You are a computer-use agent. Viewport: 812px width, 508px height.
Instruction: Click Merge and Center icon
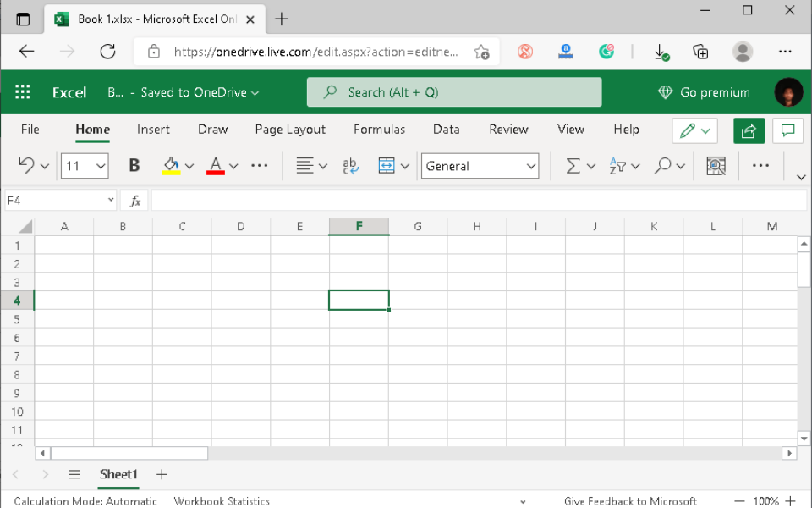[x=387, y=166]
